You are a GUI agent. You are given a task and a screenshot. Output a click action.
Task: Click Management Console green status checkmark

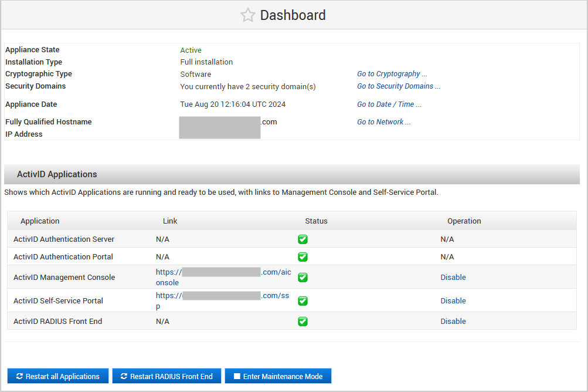[303, 278]
